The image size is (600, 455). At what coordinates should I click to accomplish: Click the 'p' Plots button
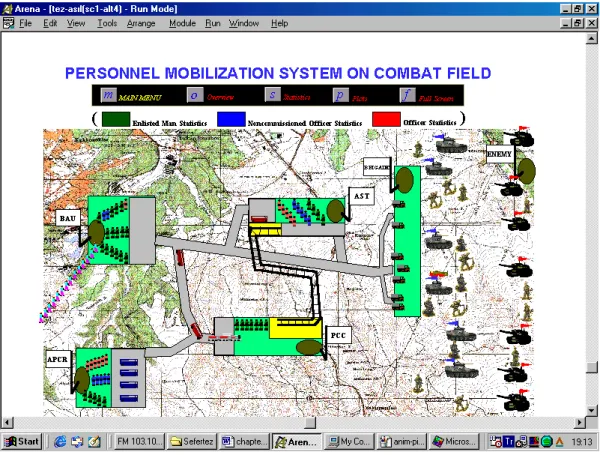point(340,95)
